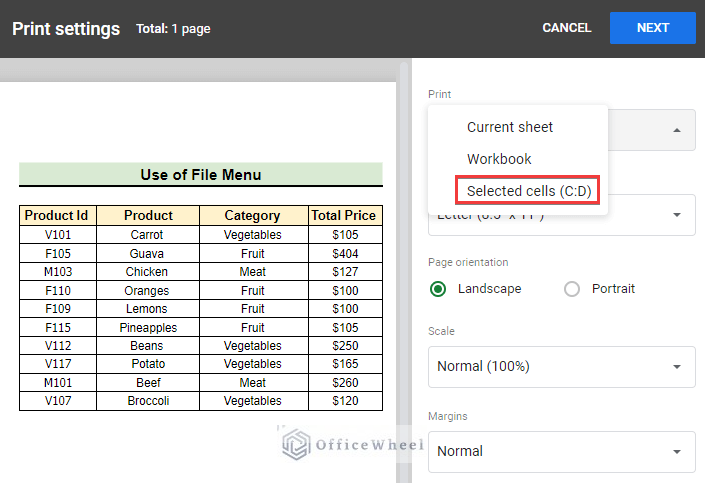Image resolution: width=705 pixels, height=483 pixels.
Task: Click the $120 price cell
Action: pos(345,401)
